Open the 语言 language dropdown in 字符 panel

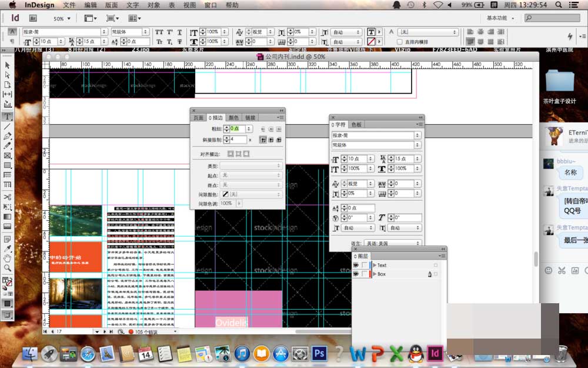point(394,243)
